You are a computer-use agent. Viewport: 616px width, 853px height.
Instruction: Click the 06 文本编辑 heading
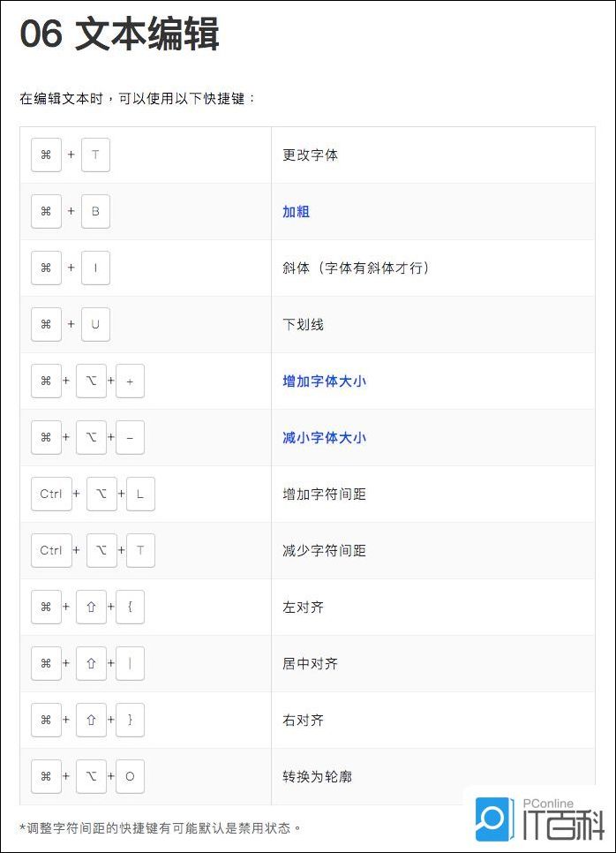pyautogui.click(x=119, y=35)
